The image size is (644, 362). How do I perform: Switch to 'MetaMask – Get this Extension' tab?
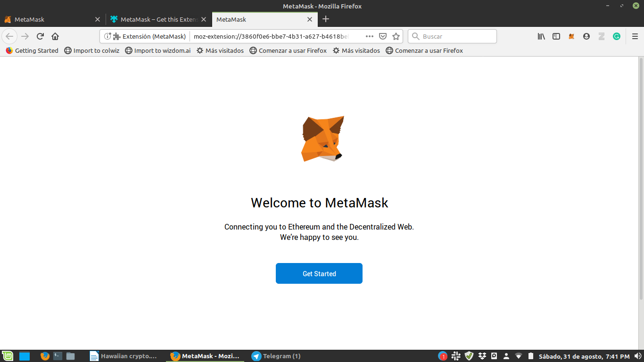pyautogui.click(x=159, y=19)
